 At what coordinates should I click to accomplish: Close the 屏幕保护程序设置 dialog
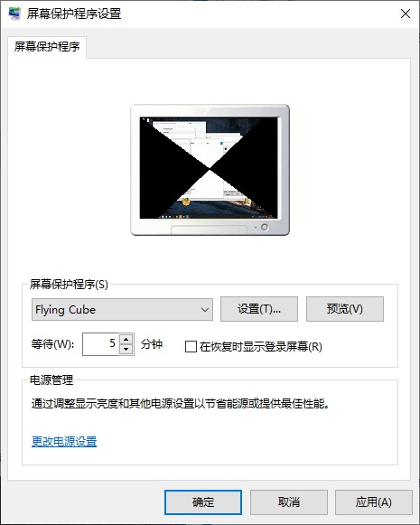406,14
